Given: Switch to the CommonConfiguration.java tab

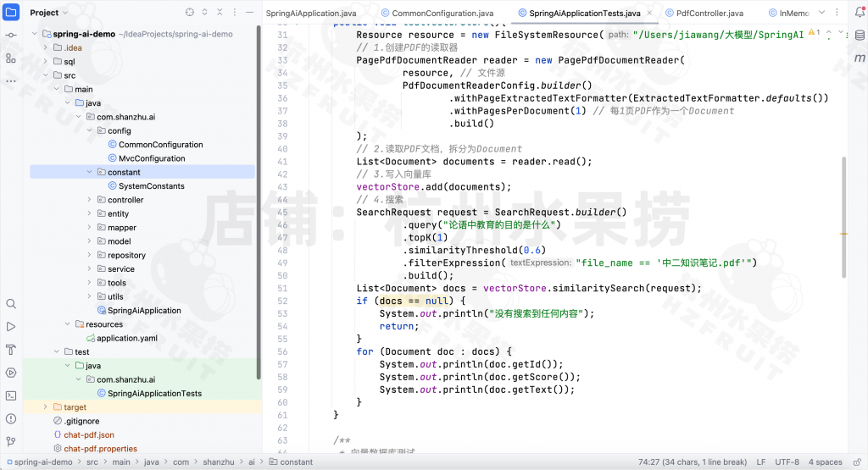Looking at the screenshot, I should [x=442, y=14].
